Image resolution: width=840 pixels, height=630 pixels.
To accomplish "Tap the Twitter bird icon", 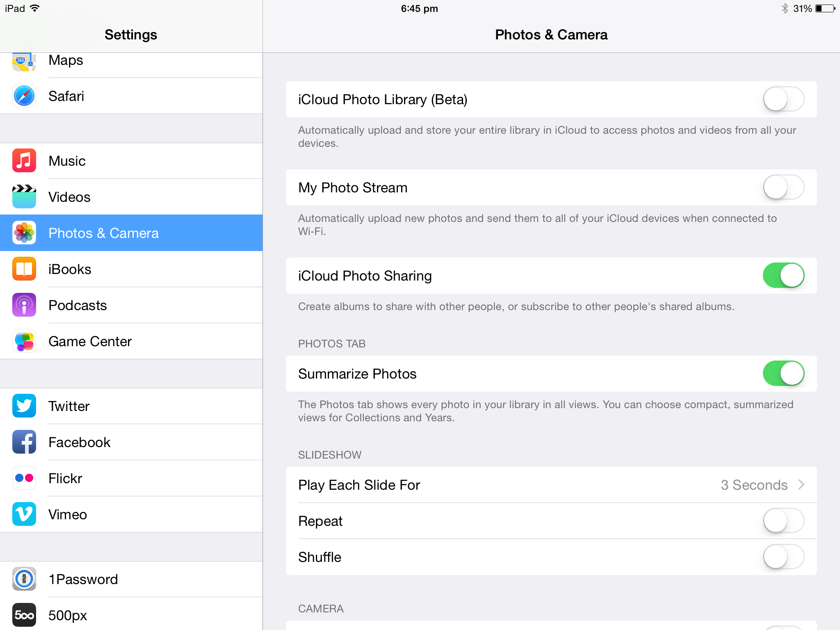I will [x=24, y=406].
